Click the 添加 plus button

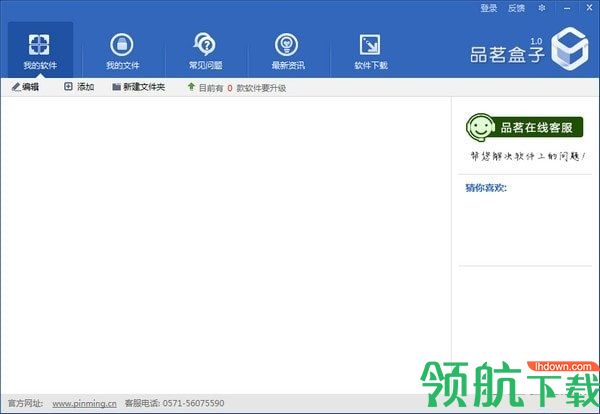pos(79,87)
